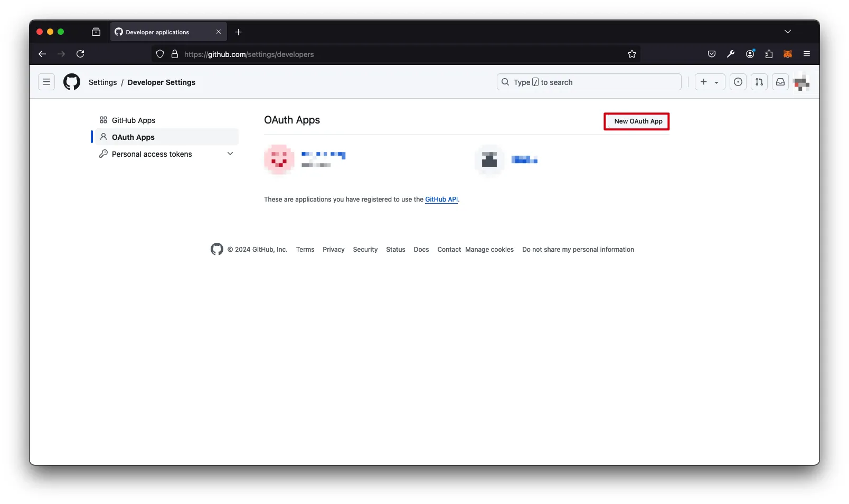Focus the Type to search field
This screenshot has height=504, width=849.
(x=589, y=82)
